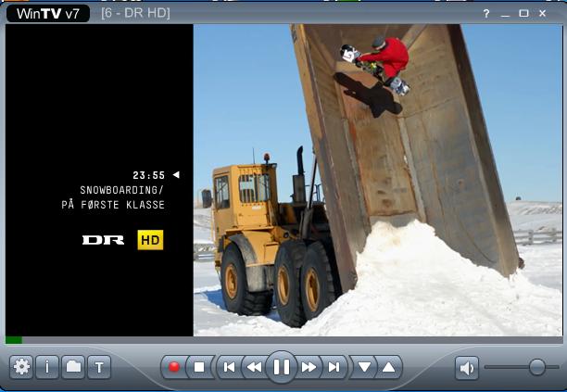Click the 'PÅ FØRSTE KLASSE' text

pyautogui.click(x=113, y=205)
